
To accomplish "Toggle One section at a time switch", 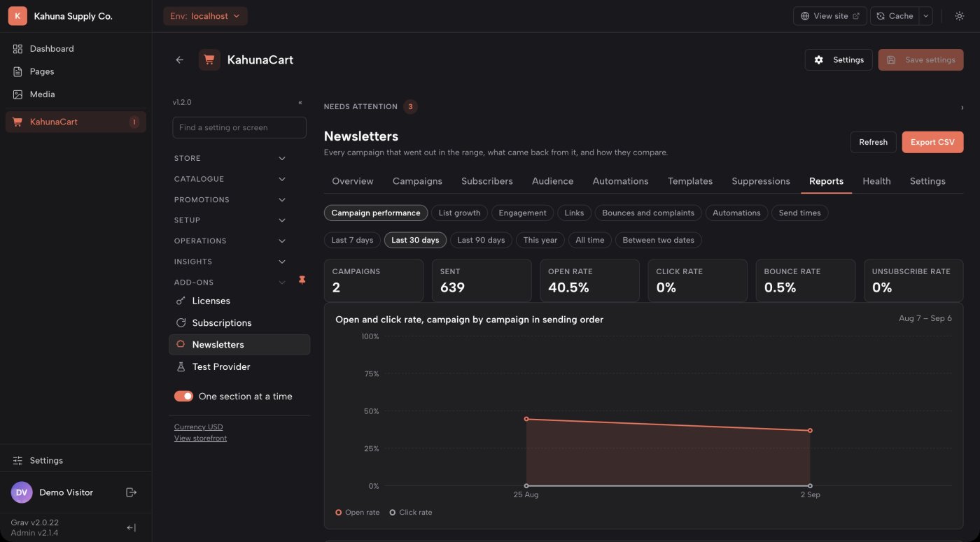I will pyautogui.click(x=183, y=396).
